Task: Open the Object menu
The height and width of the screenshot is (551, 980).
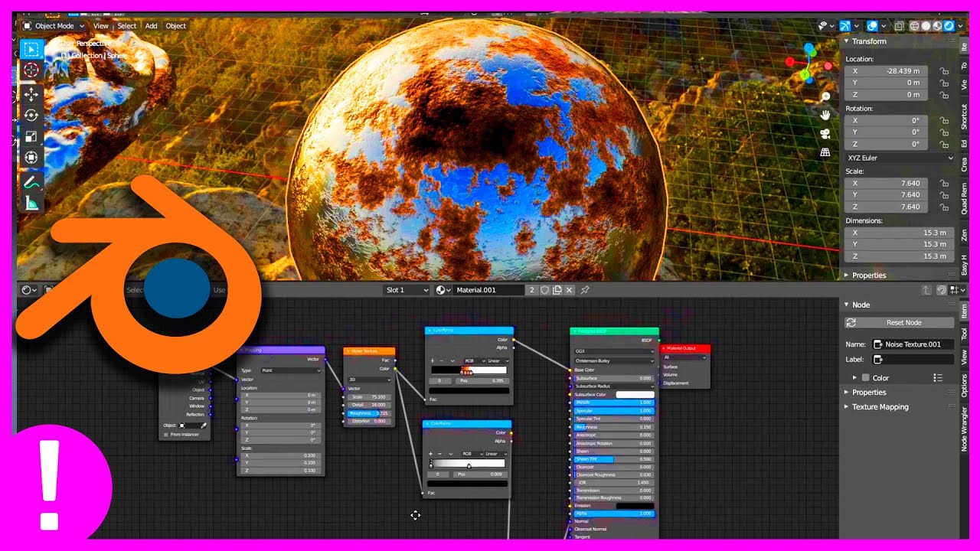Action: tap(176, 26)
